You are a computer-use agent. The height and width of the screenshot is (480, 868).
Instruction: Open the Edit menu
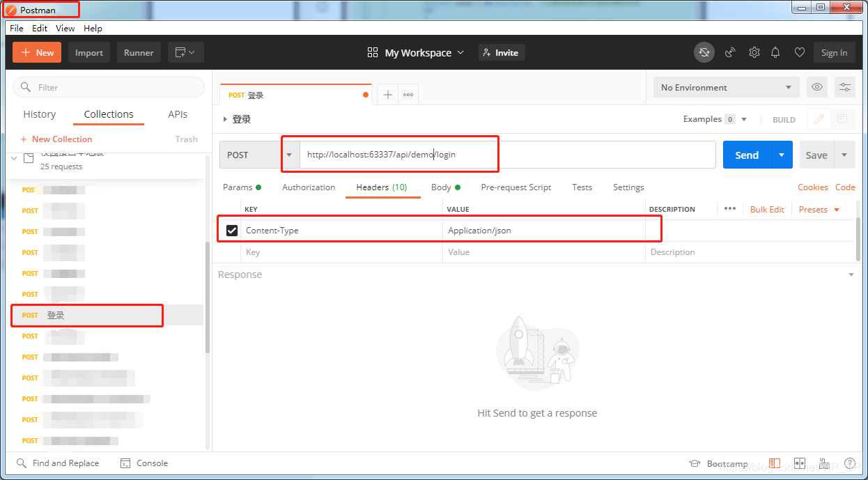point(40,28)
